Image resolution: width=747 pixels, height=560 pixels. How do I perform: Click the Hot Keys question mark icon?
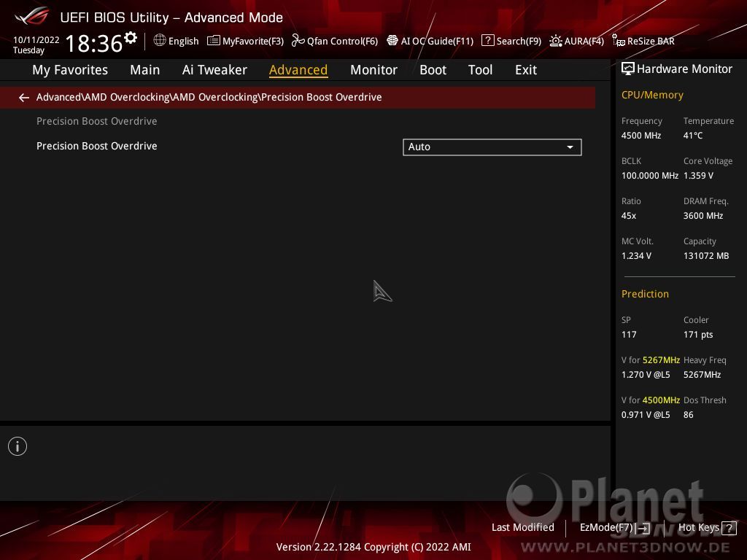[x=729, y=528]
